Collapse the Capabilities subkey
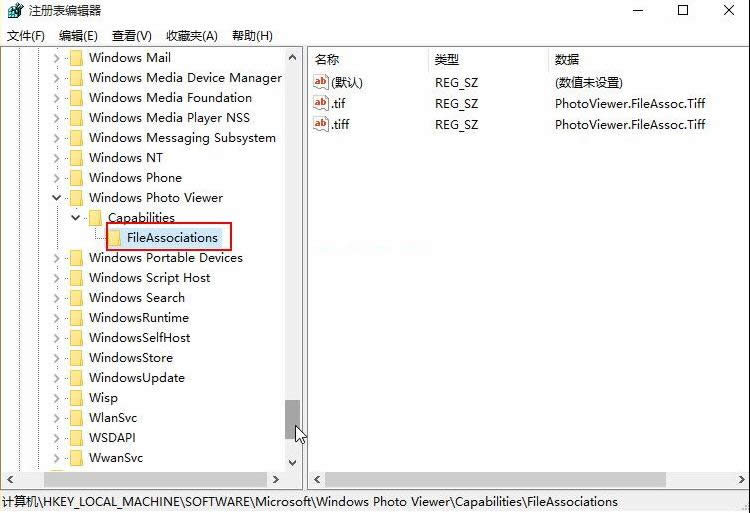 [x=76, y=218]
